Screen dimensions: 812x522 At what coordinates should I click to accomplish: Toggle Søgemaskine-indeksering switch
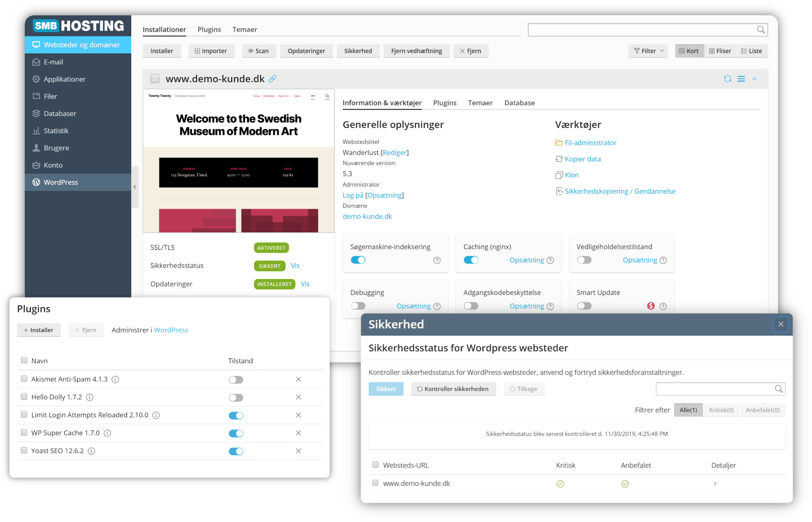(x=358, y=260)
